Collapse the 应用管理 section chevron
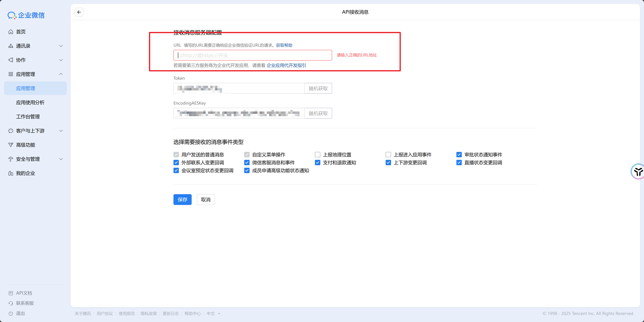Image resolution: width=644 pixels, height=322 pixels. pos(61,74)
